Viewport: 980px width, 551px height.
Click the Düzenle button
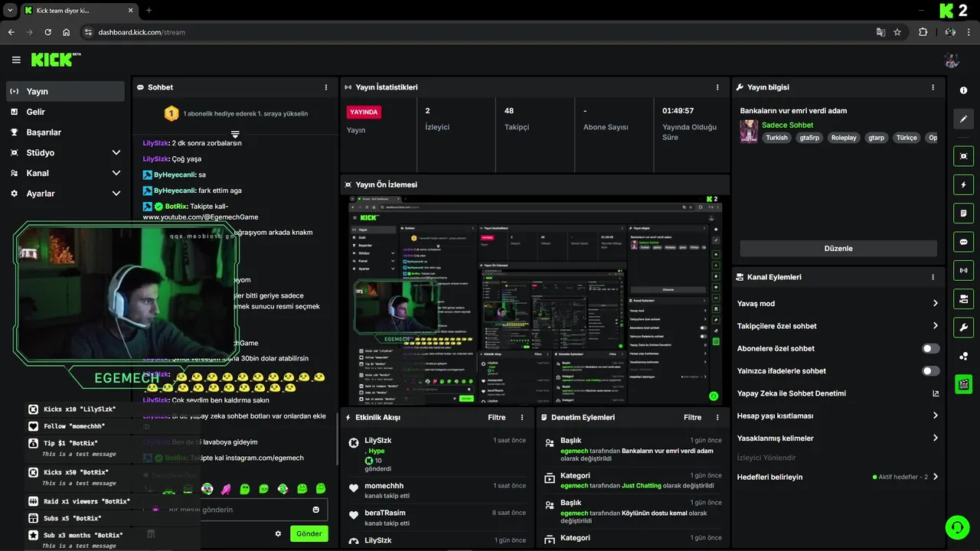838,248
